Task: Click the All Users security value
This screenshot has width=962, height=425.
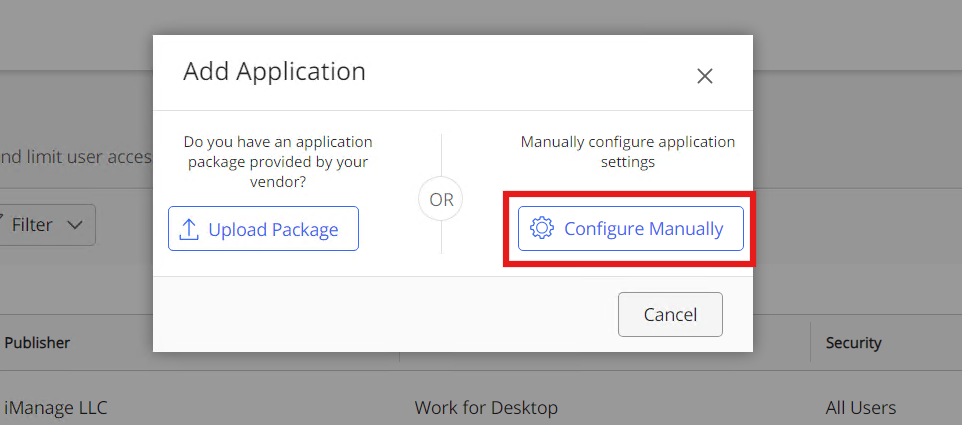Action: coord(860,407)
